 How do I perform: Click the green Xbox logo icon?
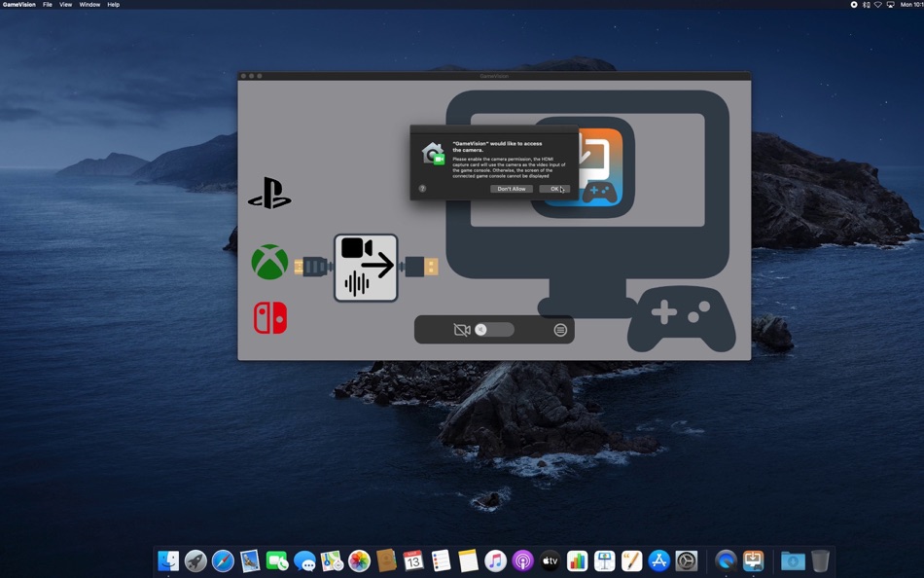(x=269, y=262)
